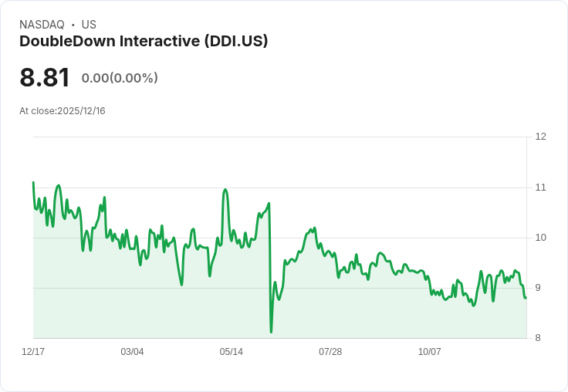This screenshot has height=392, width=568.
Task: Select the NASDAQ exchange label
Action: pos(42,25)
